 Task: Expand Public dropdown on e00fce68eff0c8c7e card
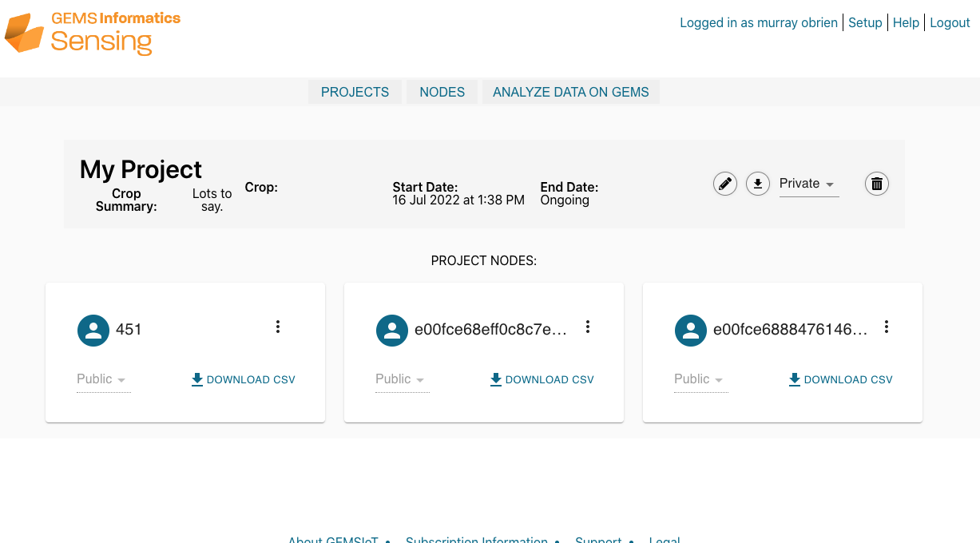pyautogui.click(x=402, y=379)
